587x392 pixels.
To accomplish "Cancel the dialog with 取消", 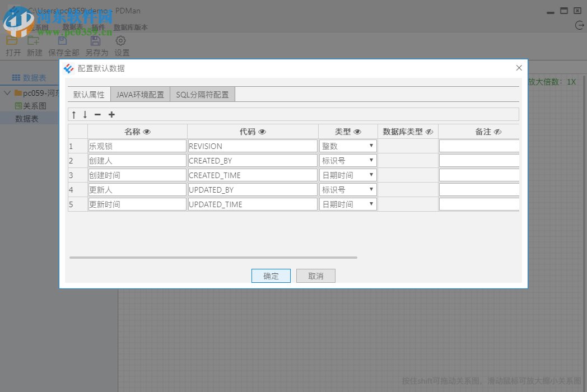I will (315, 276).
